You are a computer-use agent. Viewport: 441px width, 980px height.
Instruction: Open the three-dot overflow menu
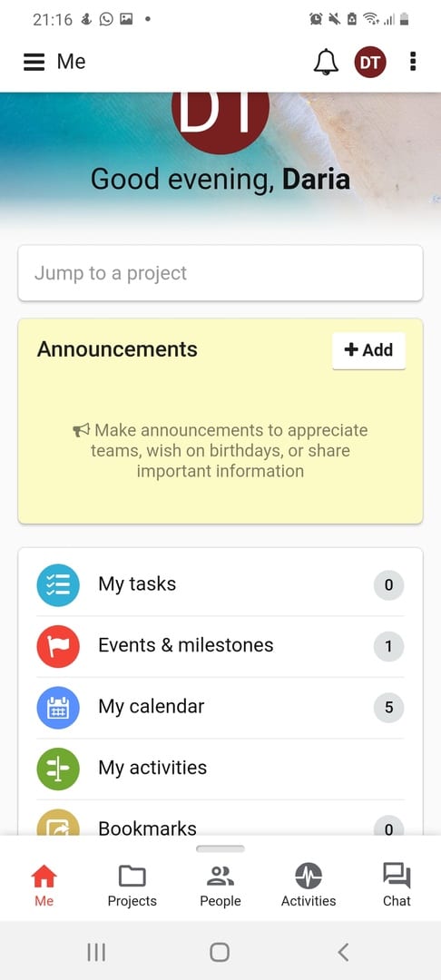[x=413, y=62]
